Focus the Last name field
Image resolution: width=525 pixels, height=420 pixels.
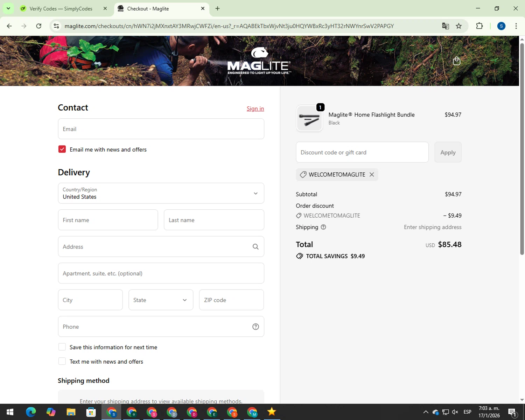[x=214, y=220]
